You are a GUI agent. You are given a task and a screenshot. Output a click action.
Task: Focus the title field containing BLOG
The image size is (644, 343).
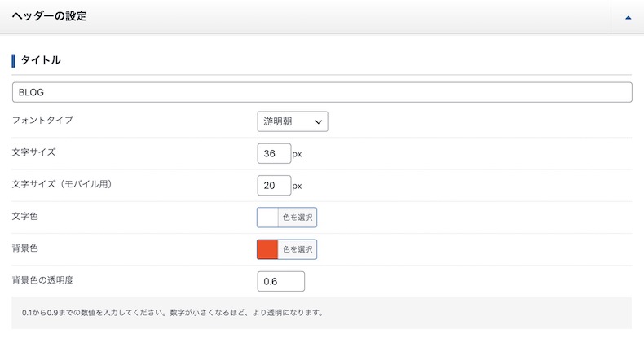[x=322, y=92]
